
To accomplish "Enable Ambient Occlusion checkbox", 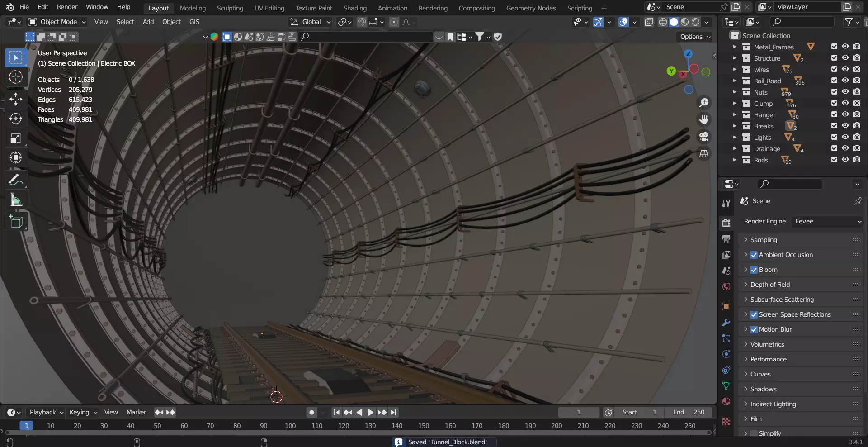I will point(754,255).
